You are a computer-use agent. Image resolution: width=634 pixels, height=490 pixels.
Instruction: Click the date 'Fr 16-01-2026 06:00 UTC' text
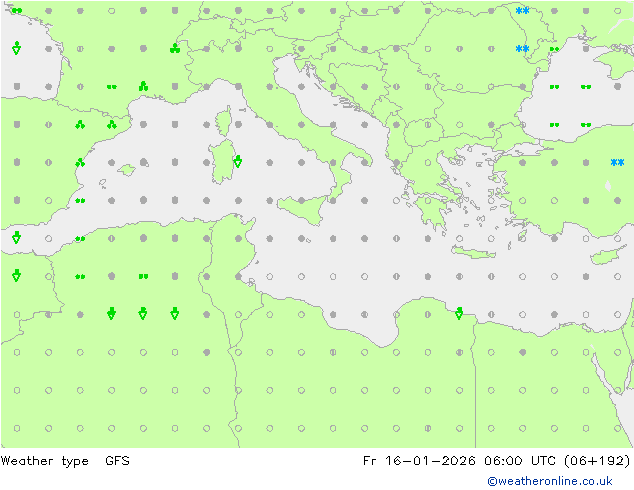[x=461, y=461]
